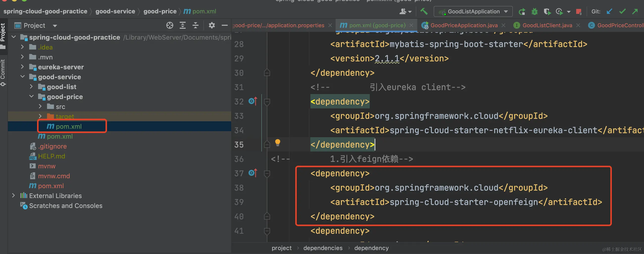Click the yellow intention lightbulb

point(277,143)
